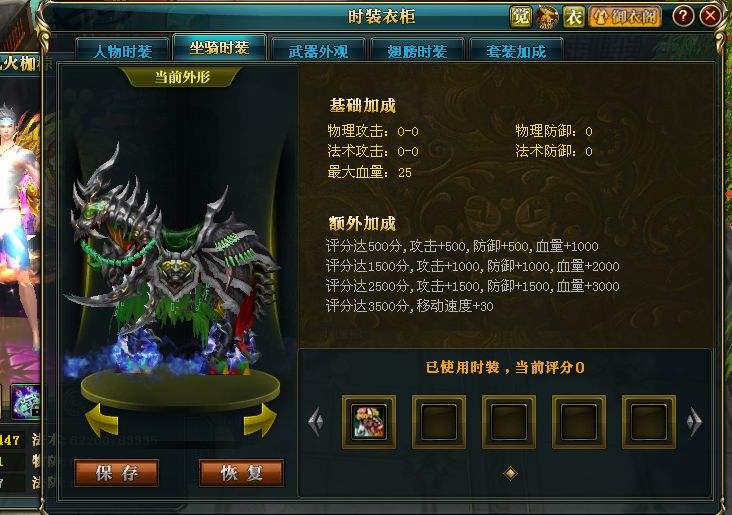Open the 御衣阁 shop button

click(625, 17)
